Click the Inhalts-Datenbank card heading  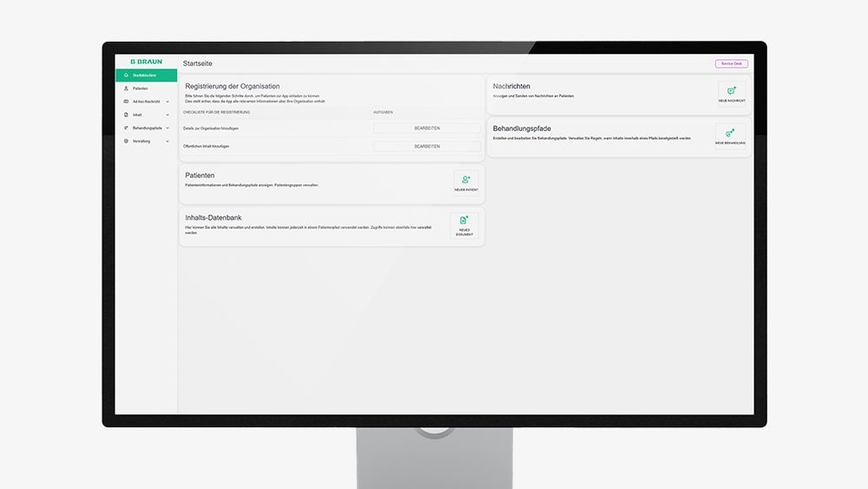tap(214, 218)
